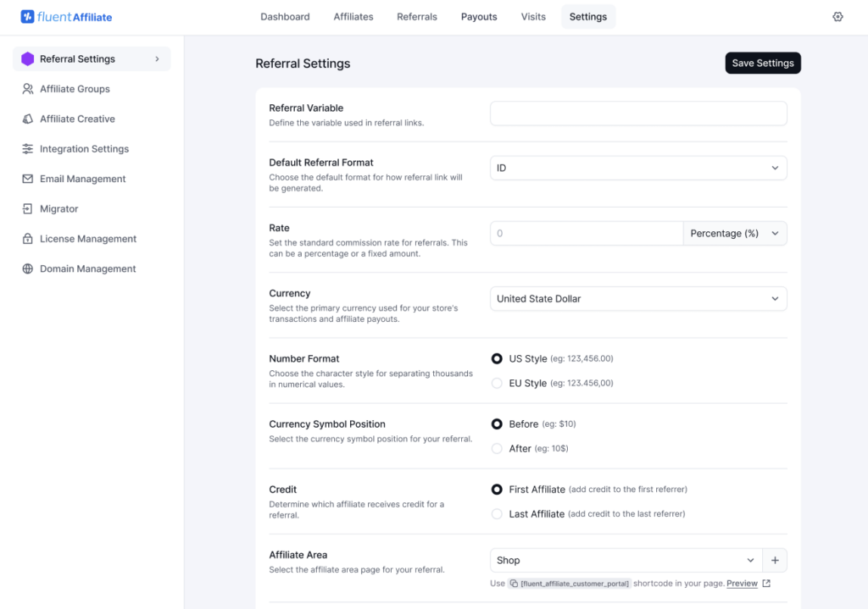This screenshot has width=868, height=609.
Task: Go to the Payouts tab
Action: coord(479,17)
